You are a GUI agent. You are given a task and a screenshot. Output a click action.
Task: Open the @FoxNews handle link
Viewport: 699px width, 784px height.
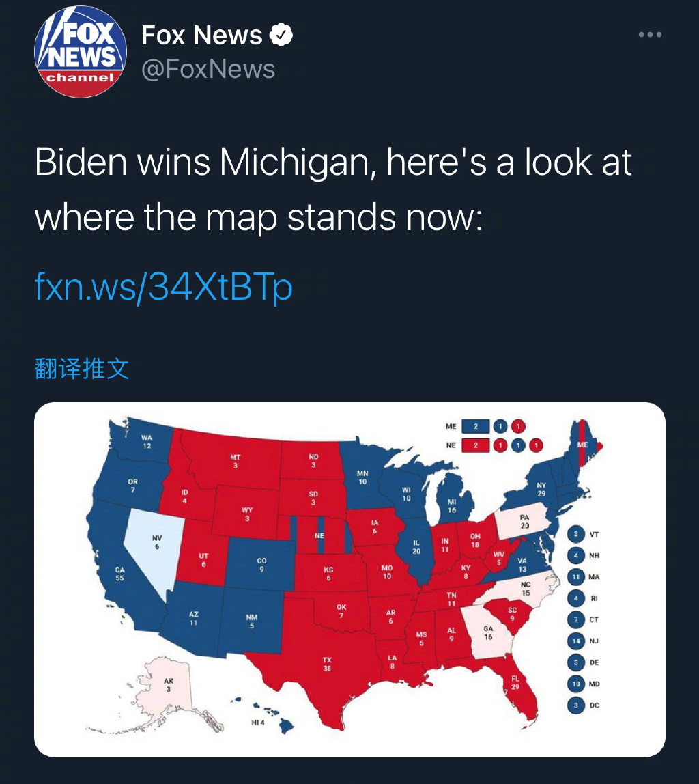[x=208, y=69]
